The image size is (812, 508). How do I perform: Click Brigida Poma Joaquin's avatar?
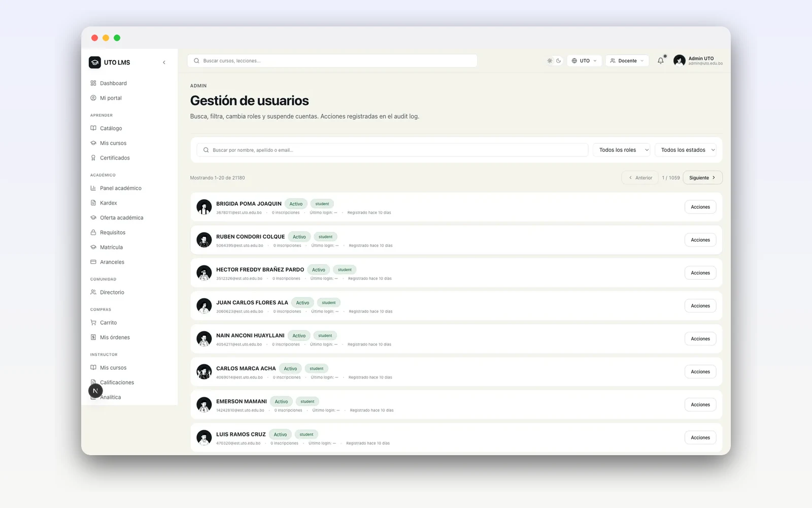pos(204,207)
